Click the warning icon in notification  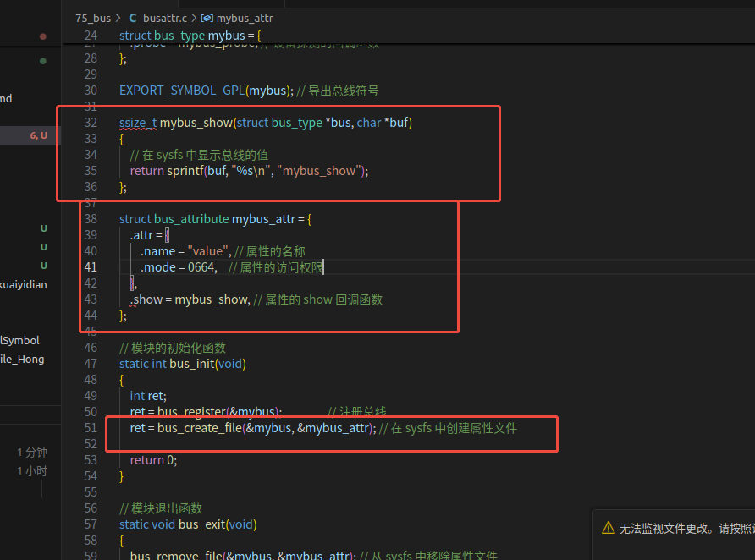click(608, 528)
